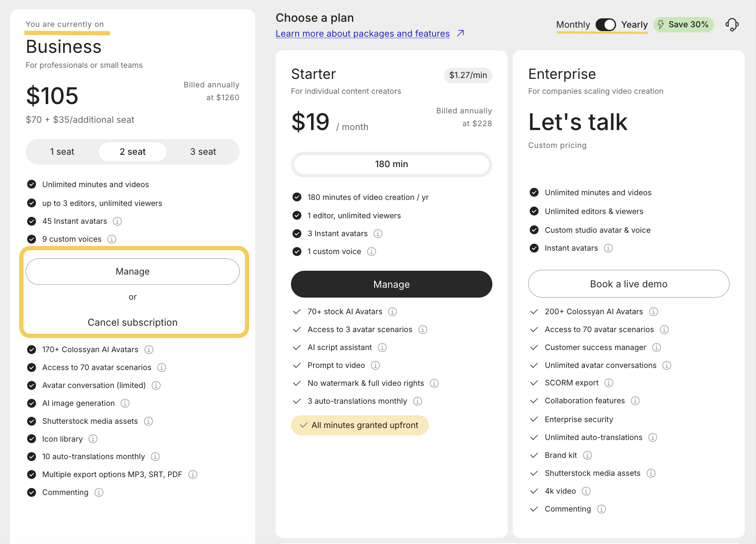
Task: Click info icon beside 9 custom voices
Action: 112,239
